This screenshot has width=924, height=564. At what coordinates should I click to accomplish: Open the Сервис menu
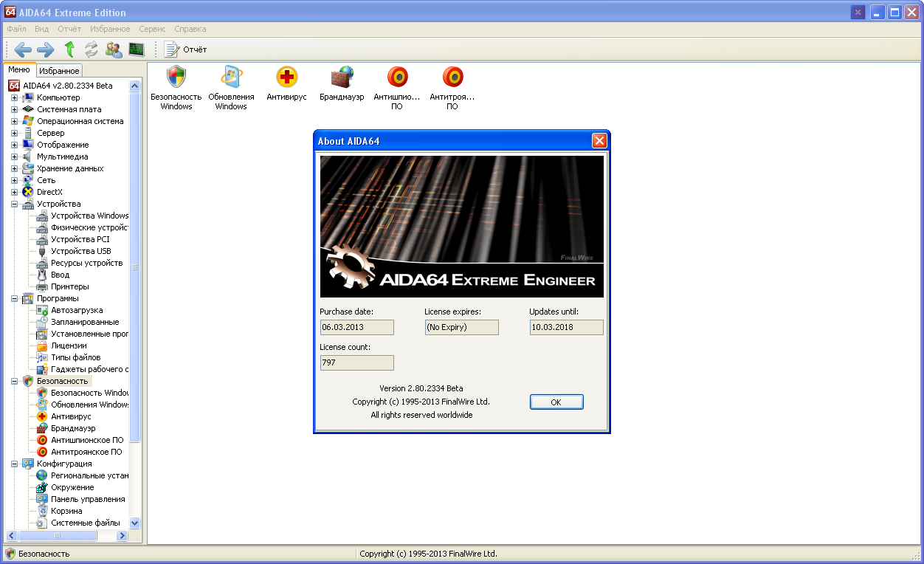click(x=152, y=29)
